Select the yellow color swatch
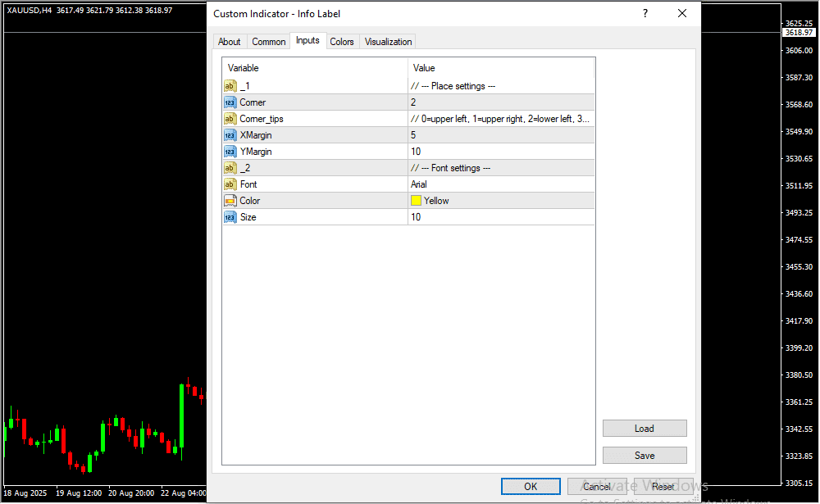The image size is (820, 504). [416, 201]
